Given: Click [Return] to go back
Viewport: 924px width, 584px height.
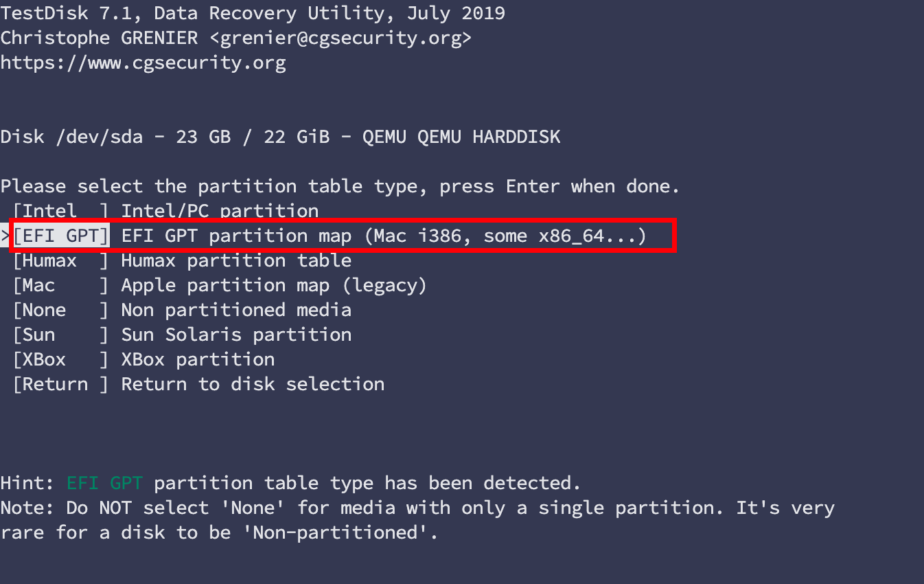Looking at the screenshot, I should click(x=60, y=384).
